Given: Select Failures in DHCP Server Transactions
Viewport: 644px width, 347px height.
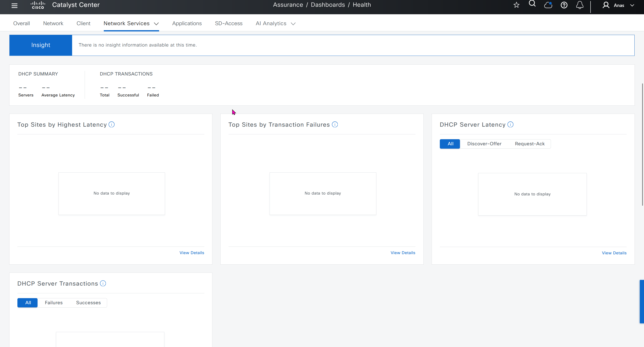Looking at the screenshot, I should 54,303.
